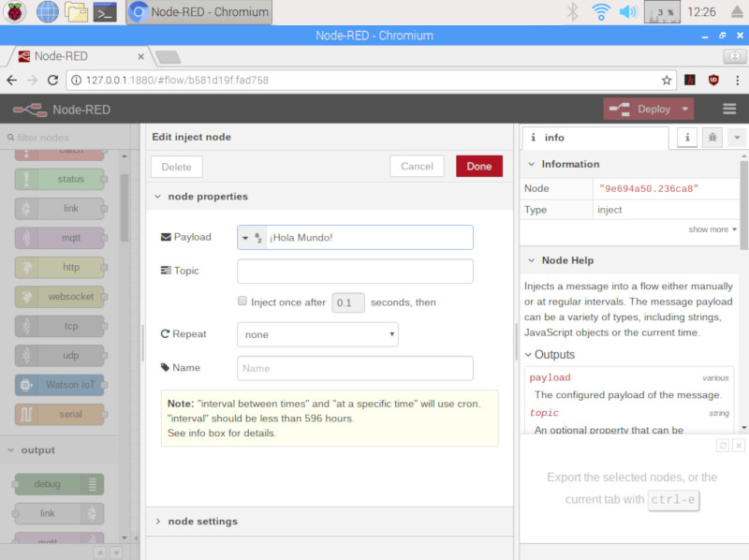Screen dimensions: 749x560
Task: Close the Node-RED browser tab
Action: (x=141, y=56)
